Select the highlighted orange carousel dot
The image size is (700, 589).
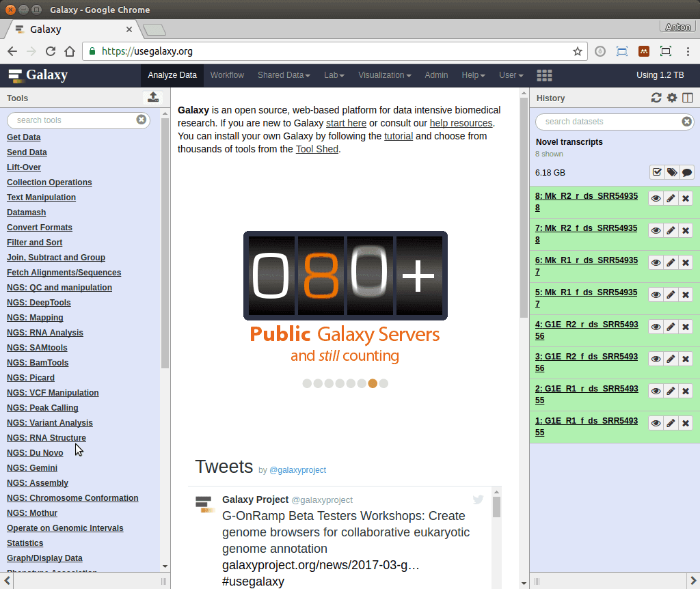(x=373, y=383)
